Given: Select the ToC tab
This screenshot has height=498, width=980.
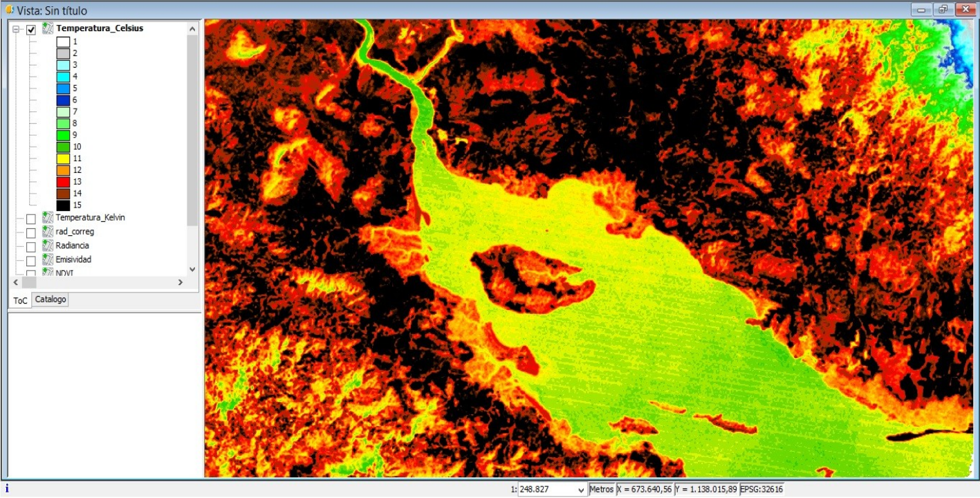Looking at the screenshot, I should [21, 300].
